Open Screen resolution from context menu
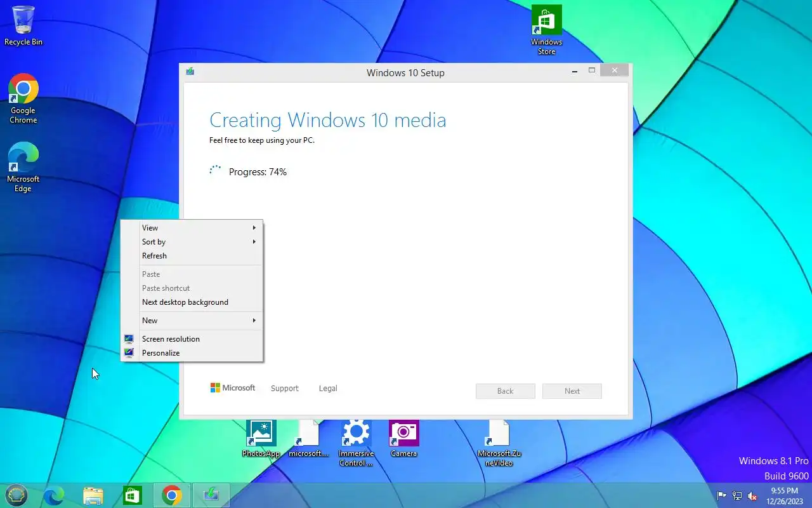This screenshot has width=812, height=508. (x=192, y=339)
